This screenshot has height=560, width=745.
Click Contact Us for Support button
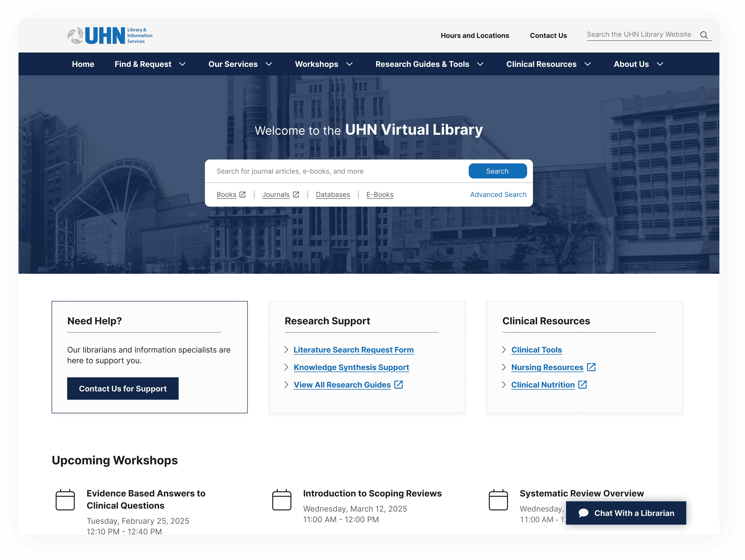[123, 388]
